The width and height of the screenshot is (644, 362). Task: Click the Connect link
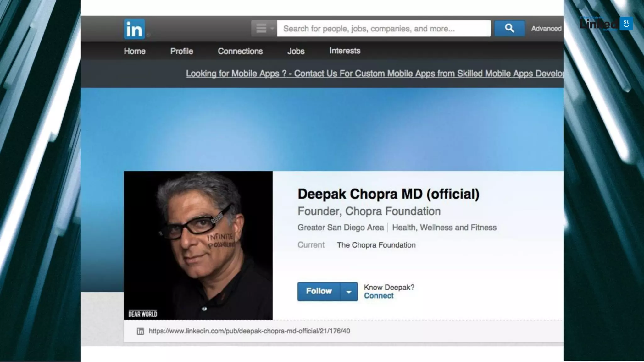[x=379, y=296]
